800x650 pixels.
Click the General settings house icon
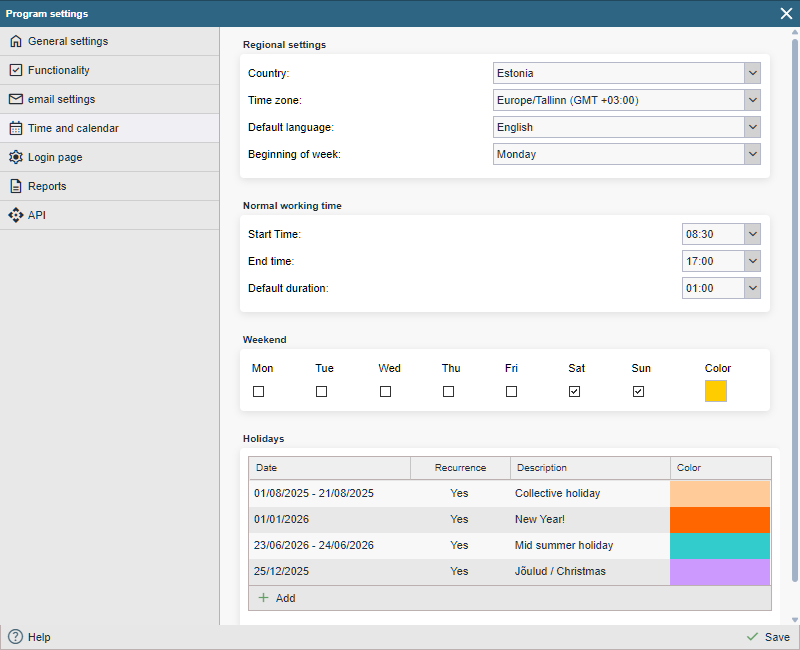point(15,42)
